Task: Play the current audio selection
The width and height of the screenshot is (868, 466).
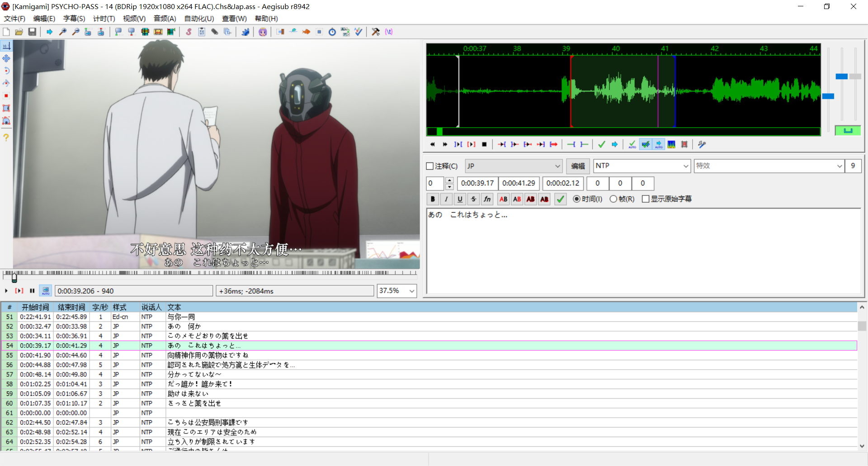Action: coord(471,144)
